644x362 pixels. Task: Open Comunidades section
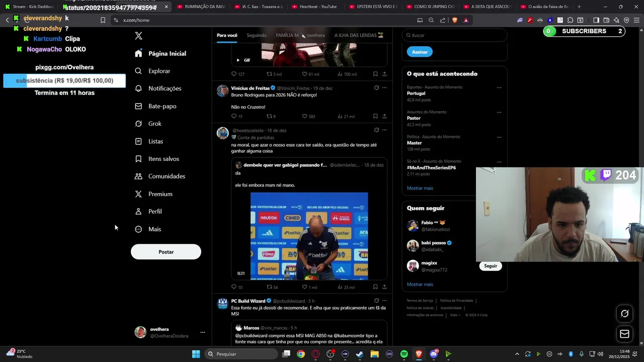(x=160, y=176)
